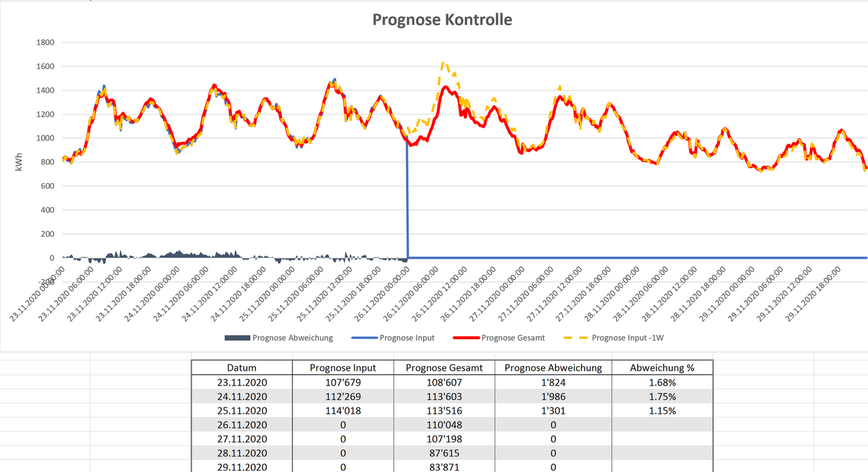The width and height of the screenshot is (868, 472).
Task: Click the Prognose Gesamt table column header
Action: (444, 367)
